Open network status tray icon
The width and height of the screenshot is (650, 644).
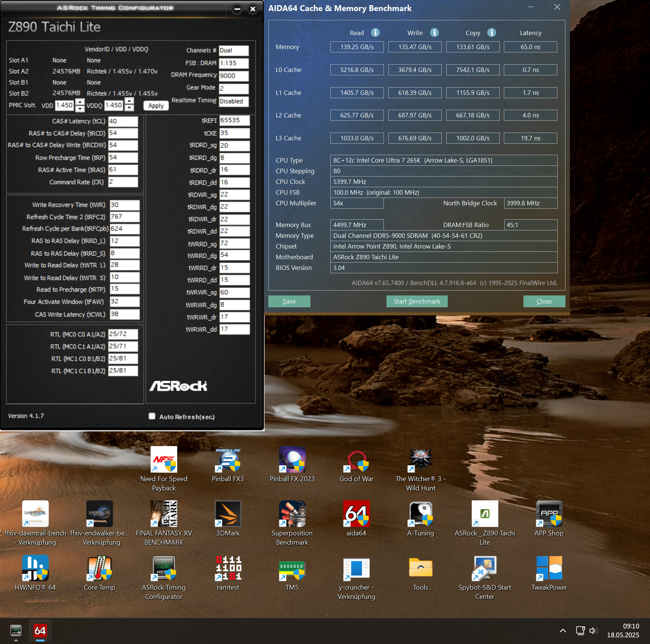coord(580,631)
